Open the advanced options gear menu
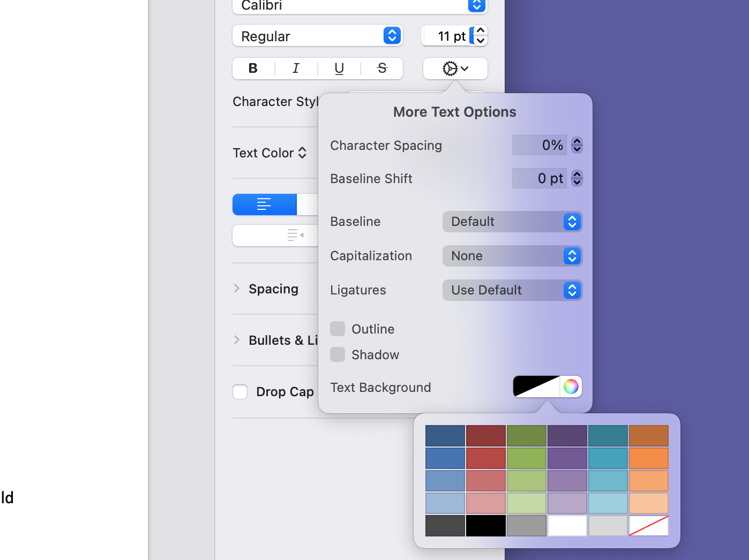 click(x=455, y=69)
